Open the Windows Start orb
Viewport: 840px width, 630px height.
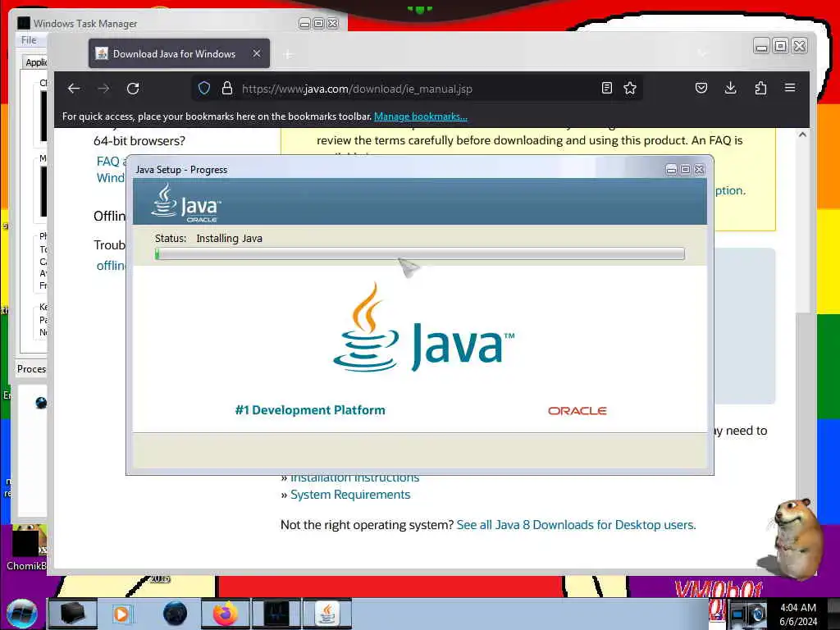[22, 614]
